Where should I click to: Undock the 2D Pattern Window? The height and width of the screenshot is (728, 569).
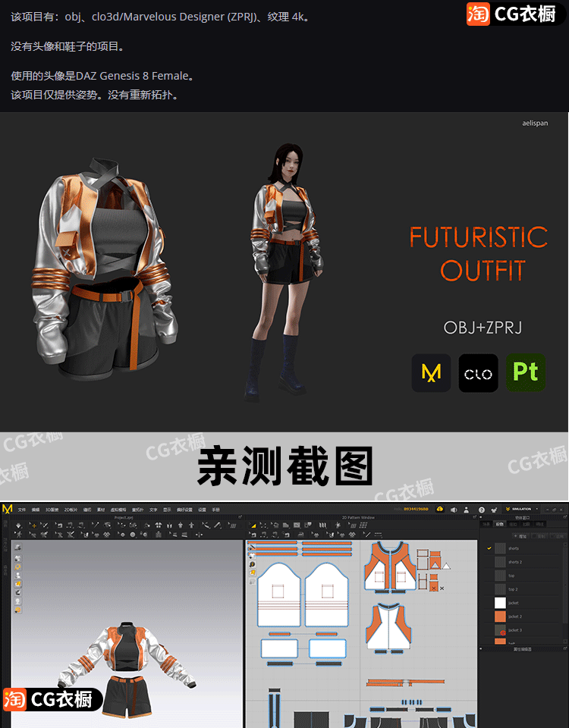click(x=475, y=516)
